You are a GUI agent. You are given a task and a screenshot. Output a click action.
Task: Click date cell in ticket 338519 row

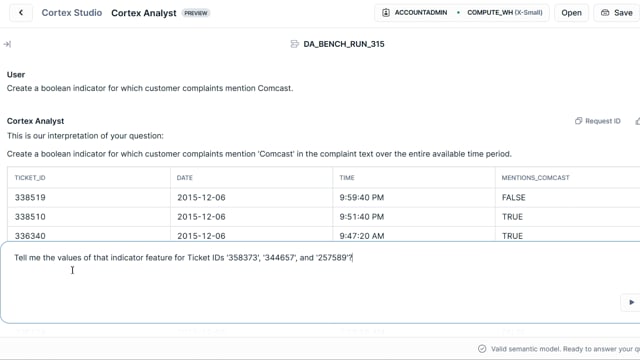pos(201,198)
